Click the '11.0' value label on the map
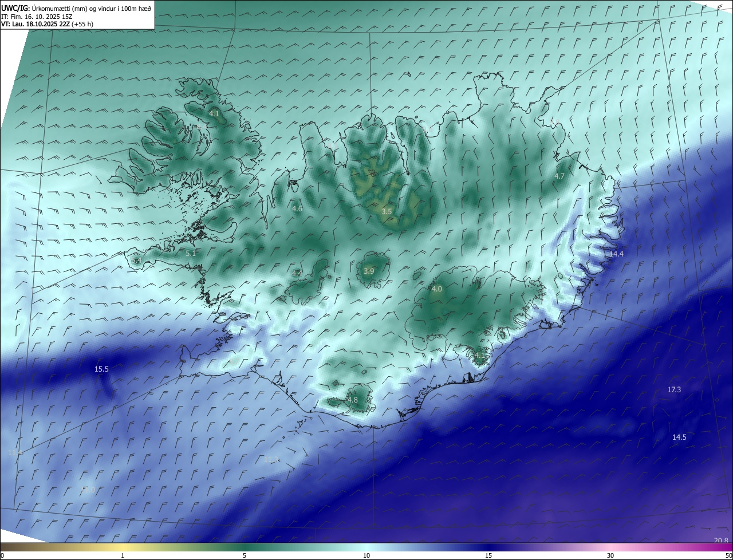The image size is (733, 560). (x=88, y=490)
